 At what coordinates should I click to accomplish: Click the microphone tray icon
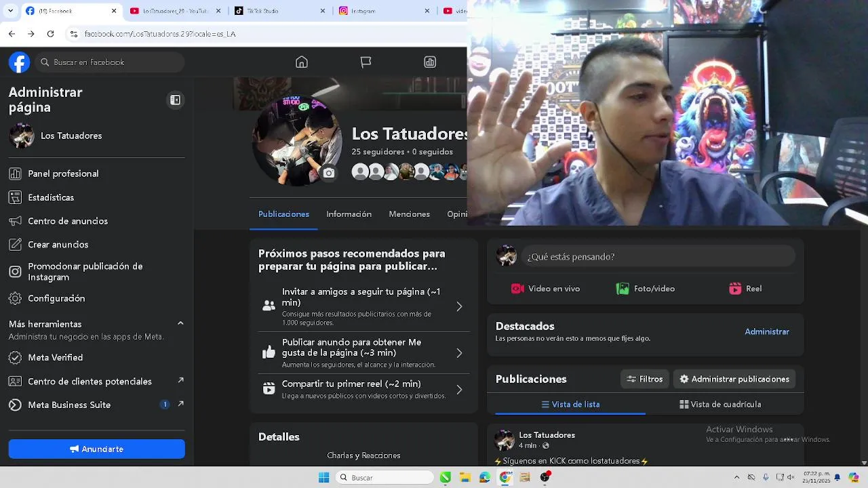(x=766, y=478)
